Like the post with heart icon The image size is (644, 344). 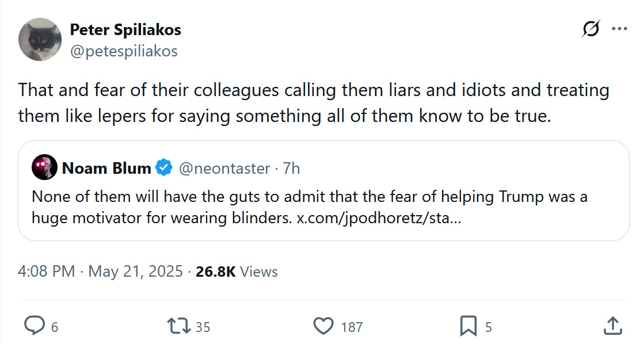[324, 326]
